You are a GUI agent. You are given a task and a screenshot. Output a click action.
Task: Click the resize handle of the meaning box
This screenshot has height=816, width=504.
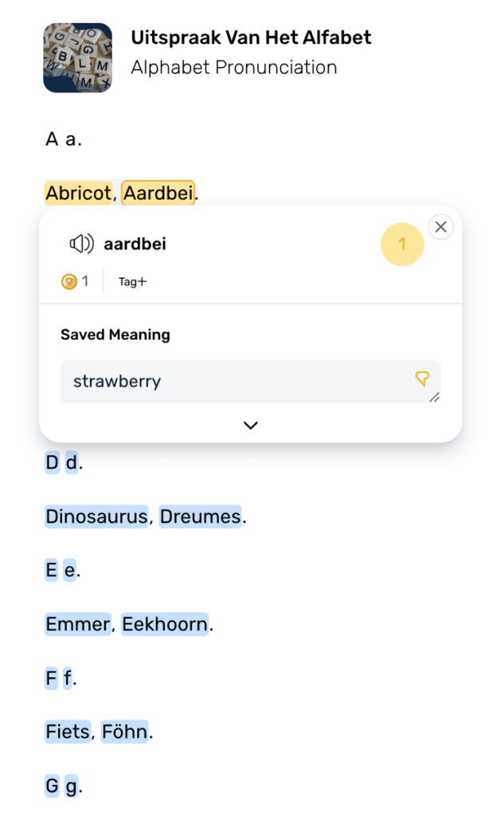tap(435, 398)
